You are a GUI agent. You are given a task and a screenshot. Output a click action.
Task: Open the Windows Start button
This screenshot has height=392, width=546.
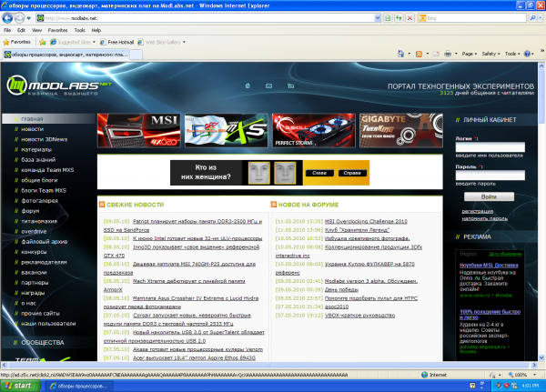21,386
